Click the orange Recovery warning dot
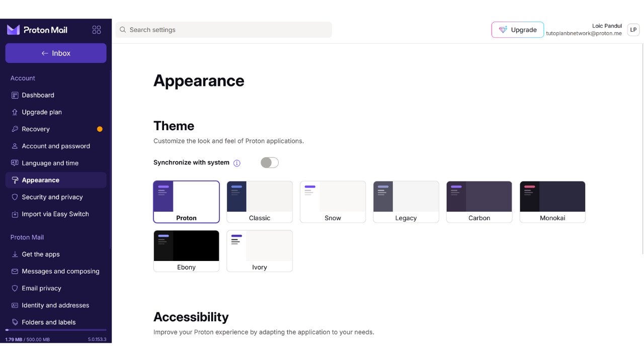Image resolution: width=644 pixels, height=362 pixels. [100, 129]
